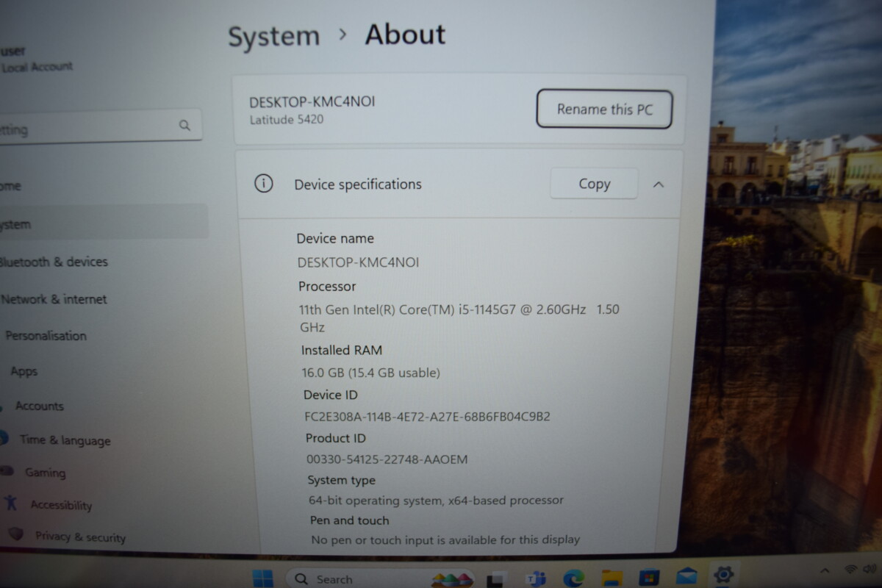This screenshot has height=588, width=882.
Task: Click the search magnifier icon in Settings
Action: coord(184,125)
